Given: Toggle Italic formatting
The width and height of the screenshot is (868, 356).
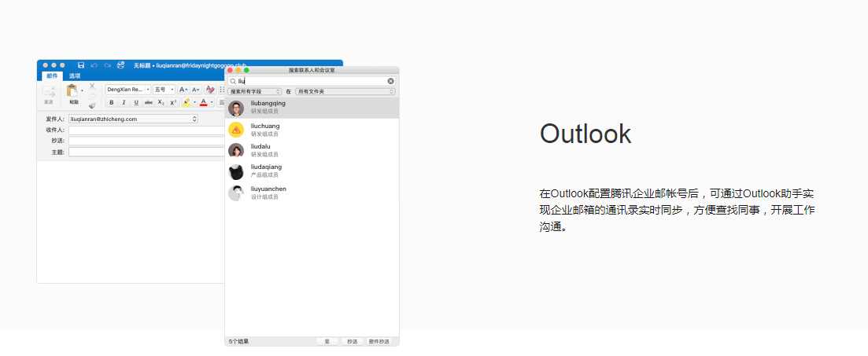Looking at the screenshot, I should [124, 102].
